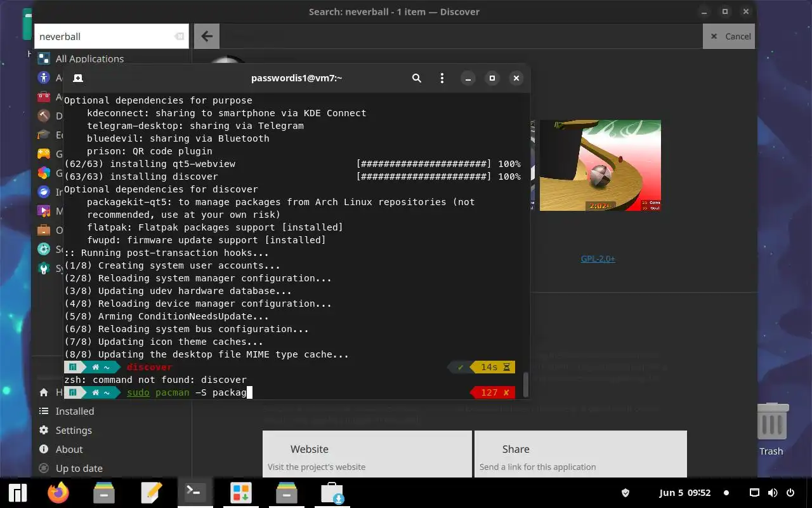
Task: Open a new tab in the terminal
Action: [77, 78]
